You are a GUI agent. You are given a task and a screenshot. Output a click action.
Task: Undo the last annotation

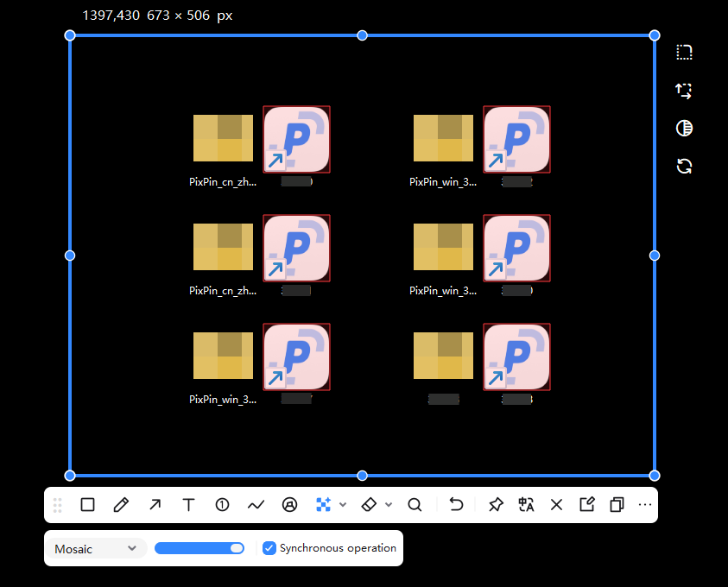(x=456, y=504)
